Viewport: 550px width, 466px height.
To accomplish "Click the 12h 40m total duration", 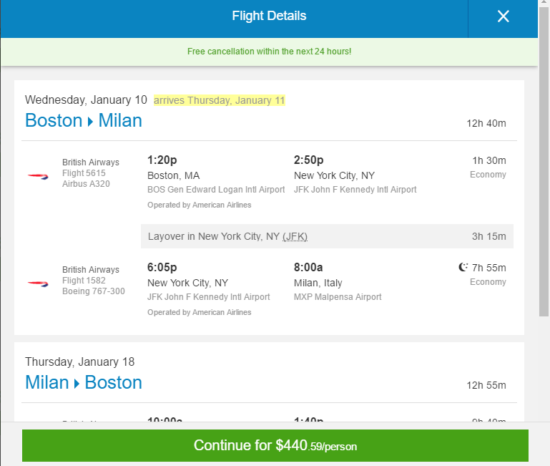I will pyautogui.click(x=486, y=123).
